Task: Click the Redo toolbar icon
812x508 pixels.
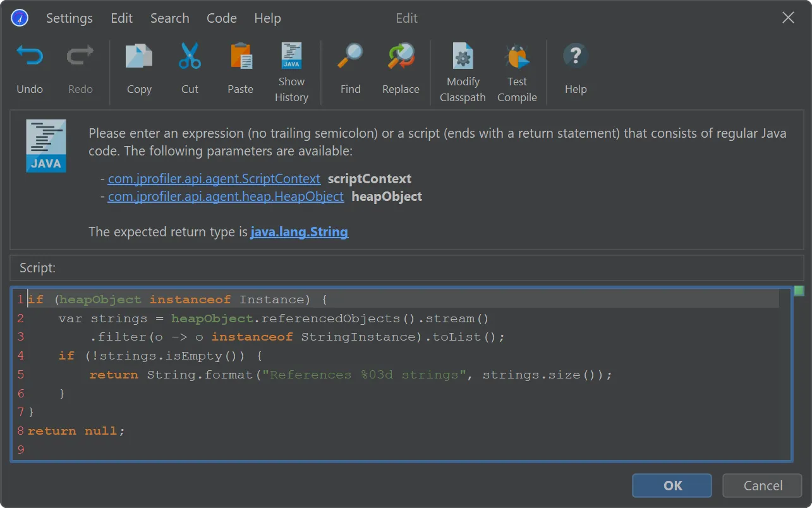Action: click(x=80, y=56)
